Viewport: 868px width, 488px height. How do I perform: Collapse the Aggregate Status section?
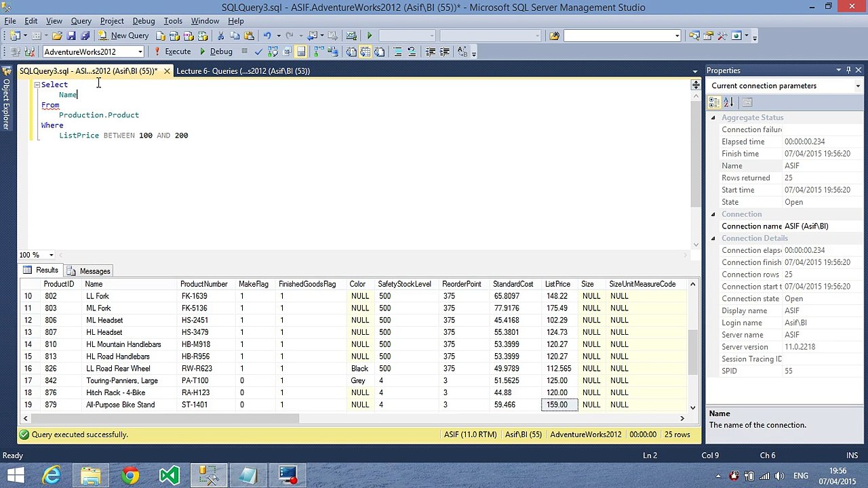[x=713, y=118]
